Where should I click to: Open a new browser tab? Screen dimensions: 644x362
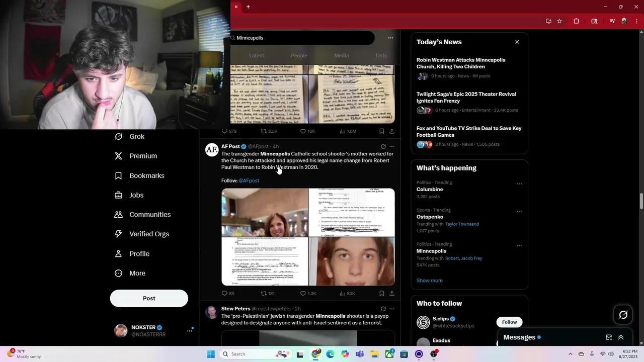248,7
